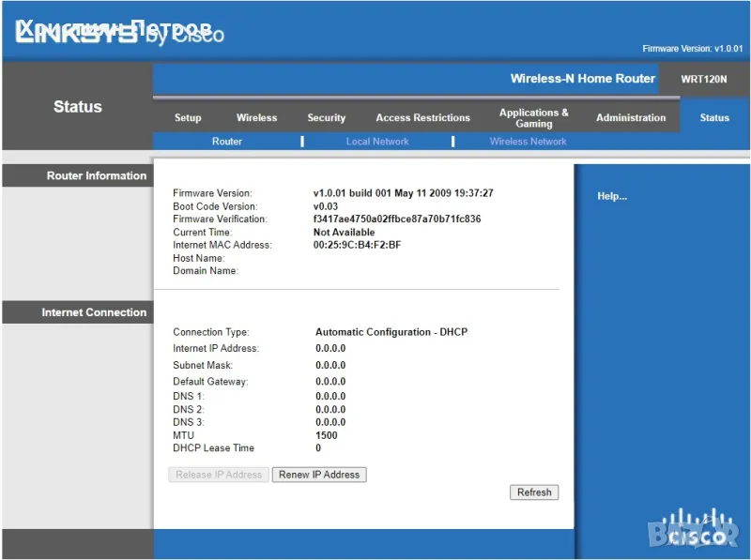Hit the Refresh button
This screenshot has height=560, width=751.
click(534, 492)
